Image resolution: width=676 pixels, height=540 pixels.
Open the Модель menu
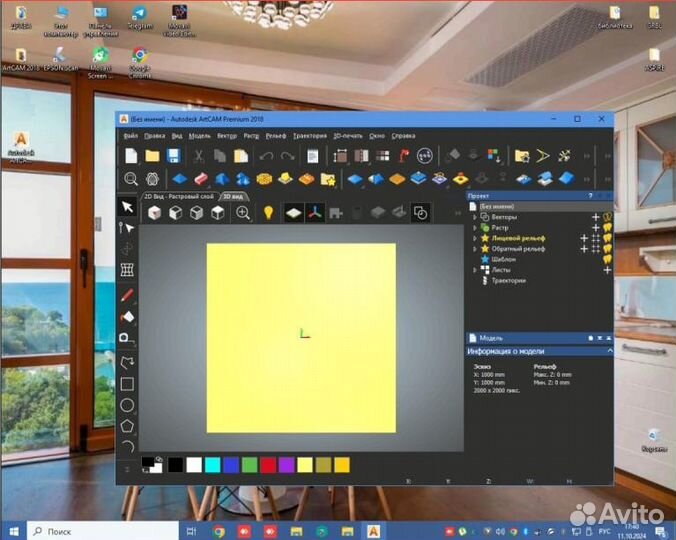coord(199,136)
